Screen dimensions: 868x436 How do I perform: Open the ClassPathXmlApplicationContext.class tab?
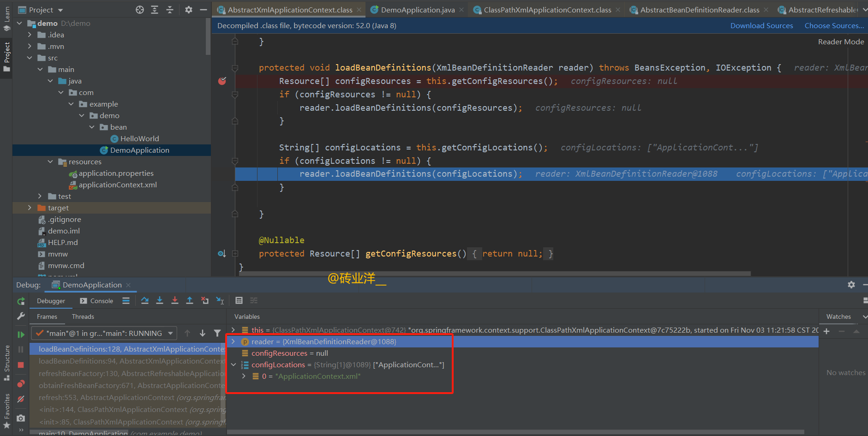point(547,10)
